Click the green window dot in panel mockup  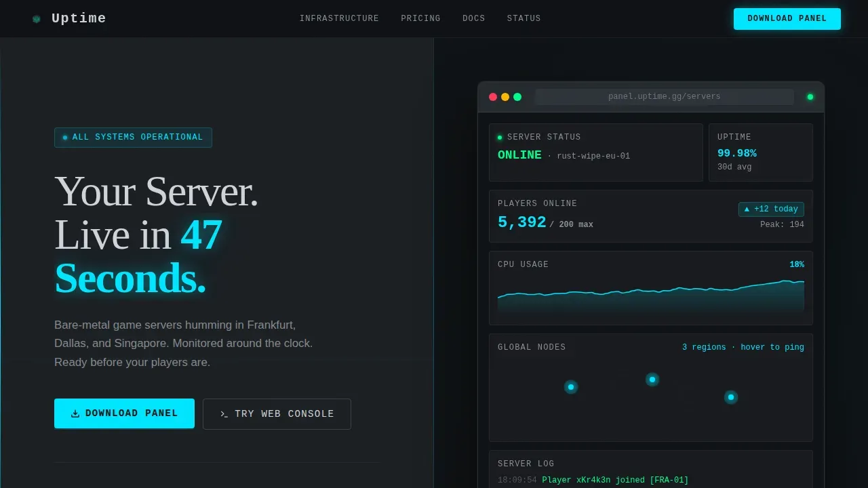click(517, 97)
